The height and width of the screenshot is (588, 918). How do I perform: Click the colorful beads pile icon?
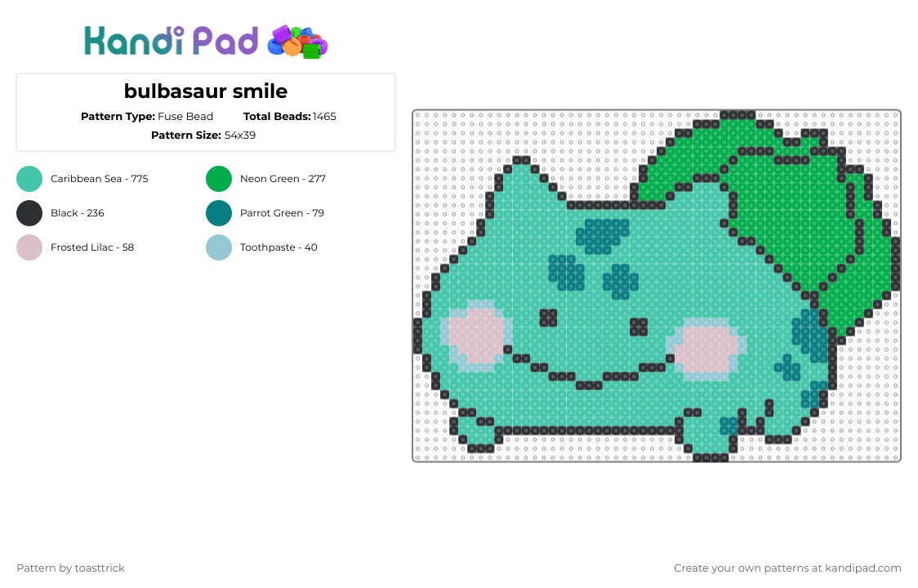click(x=297, y=42)
